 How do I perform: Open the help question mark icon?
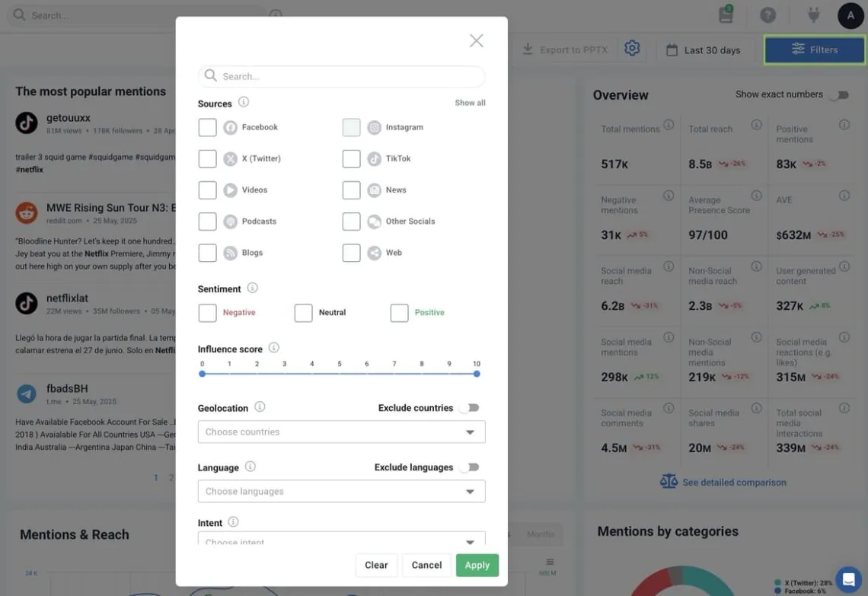pos(767,15)
